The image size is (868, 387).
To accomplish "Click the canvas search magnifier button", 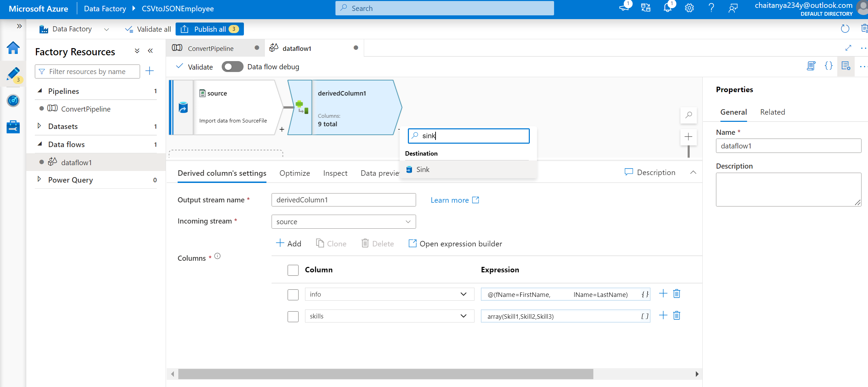I will [x=688, y=115].
